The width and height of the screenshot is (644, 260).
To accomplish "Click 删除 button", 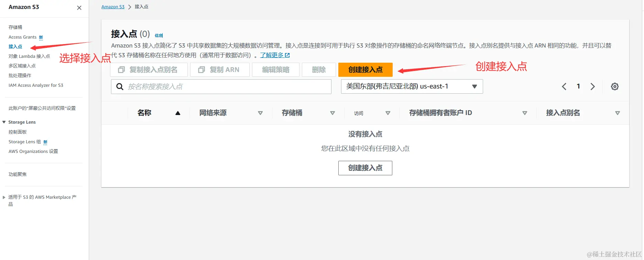I will pyautogui.click(x=319, y=70).
